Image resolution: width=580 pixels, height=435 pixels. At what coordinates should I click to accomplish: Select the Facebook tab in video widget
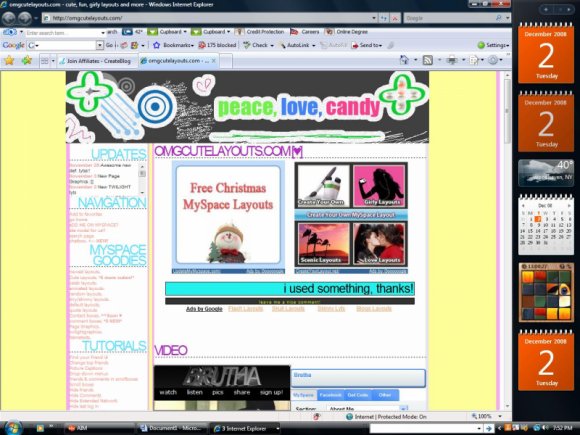(330, 395)
